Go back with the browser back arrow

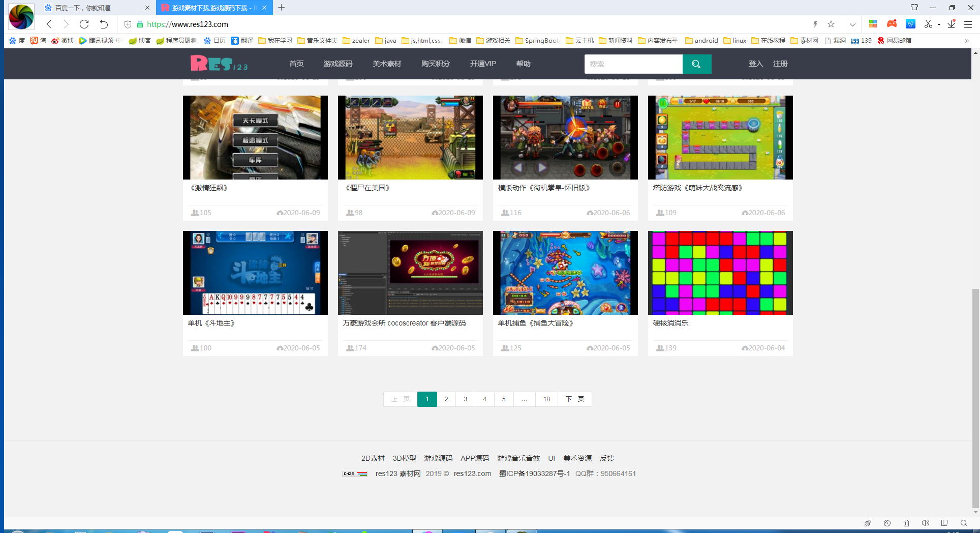coord(49,24)
